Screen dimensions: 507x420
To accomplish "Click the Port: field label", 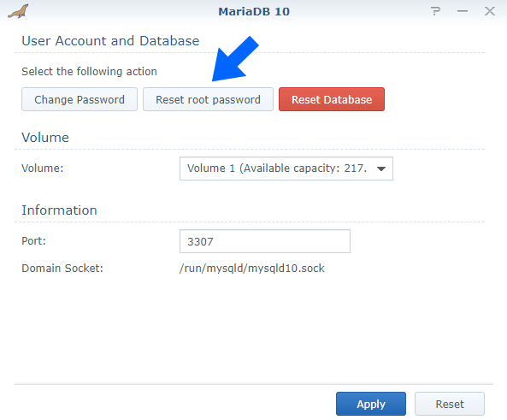I will (33, 240).
